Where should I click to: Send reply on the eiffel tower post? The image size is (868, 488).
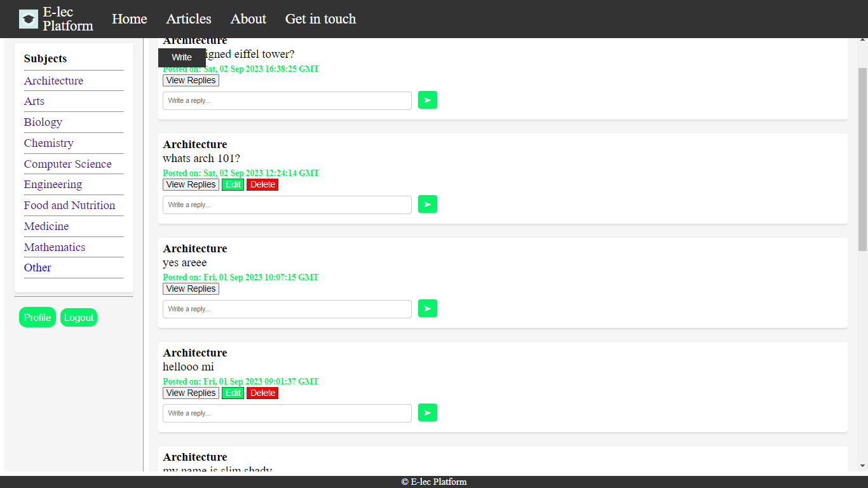click(427, 100)
